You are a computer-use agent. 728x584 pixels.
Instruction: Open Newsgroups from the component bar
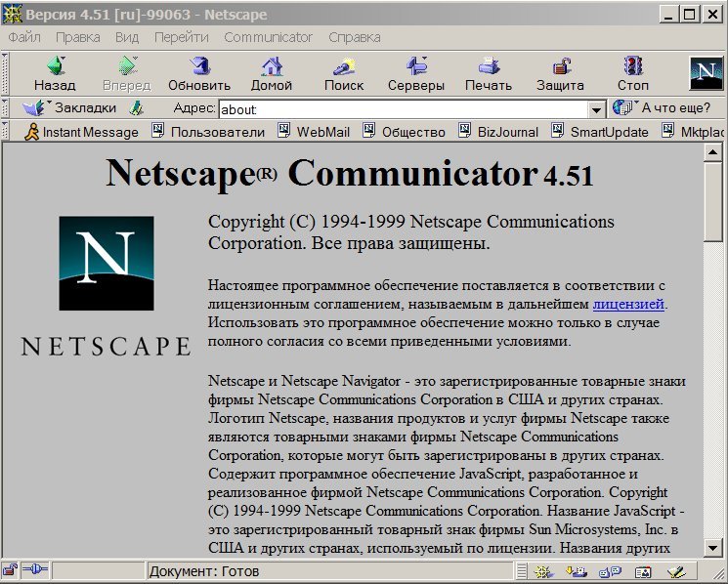pyautogui.click(x=610, y=572)
